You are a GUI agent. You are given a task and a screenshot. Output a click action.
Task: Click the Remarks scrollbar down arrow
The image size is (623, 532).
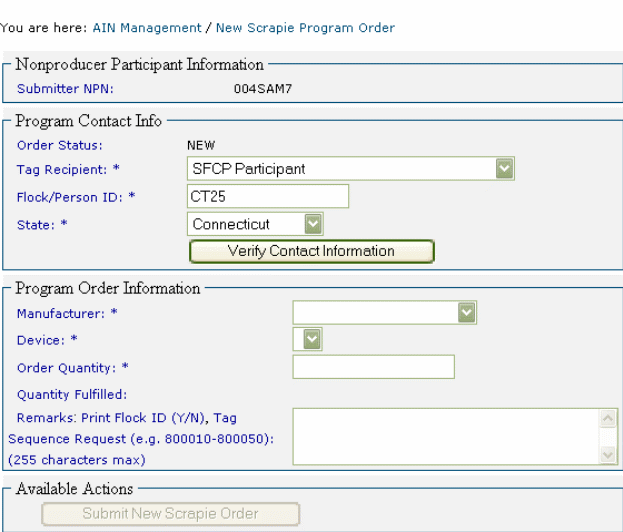[608, 455]
